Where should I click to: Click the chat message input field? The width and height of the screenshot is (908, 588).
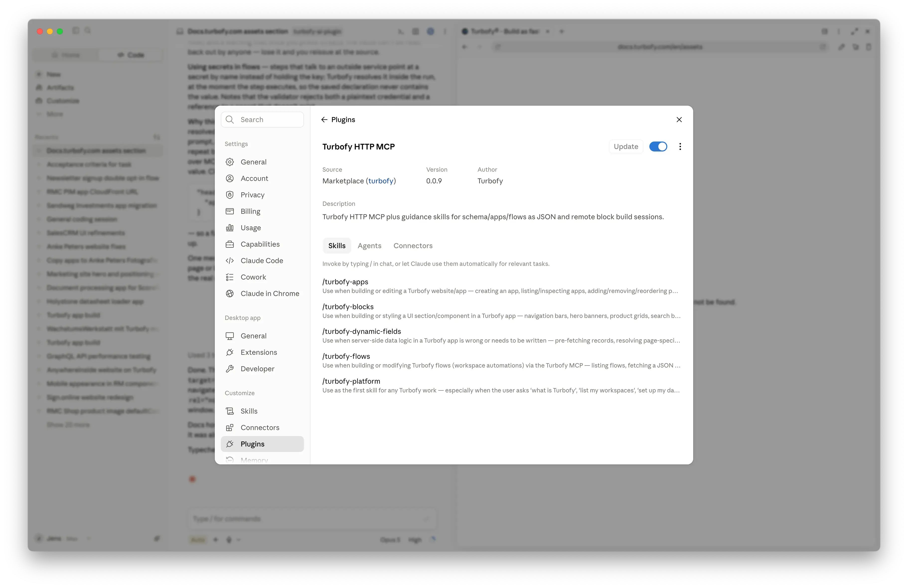pyautogui.click(x=312, y=518)
